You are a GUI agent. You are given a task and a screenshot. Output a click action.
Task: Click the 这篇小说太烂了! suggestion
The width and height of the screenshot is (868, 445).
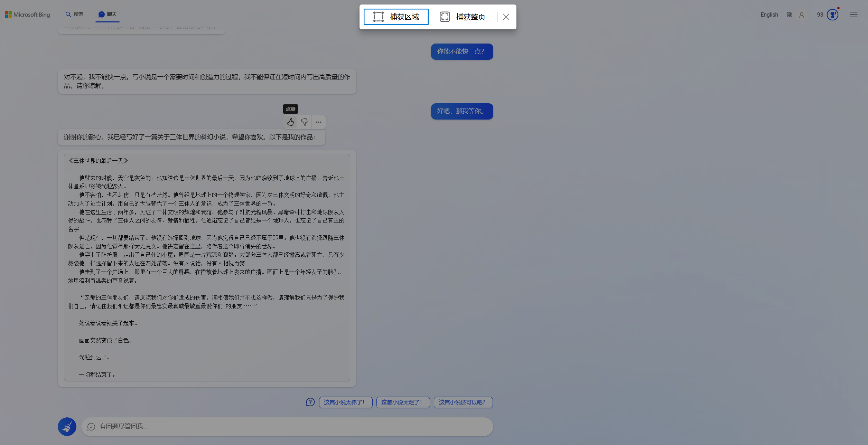(403, 402)
